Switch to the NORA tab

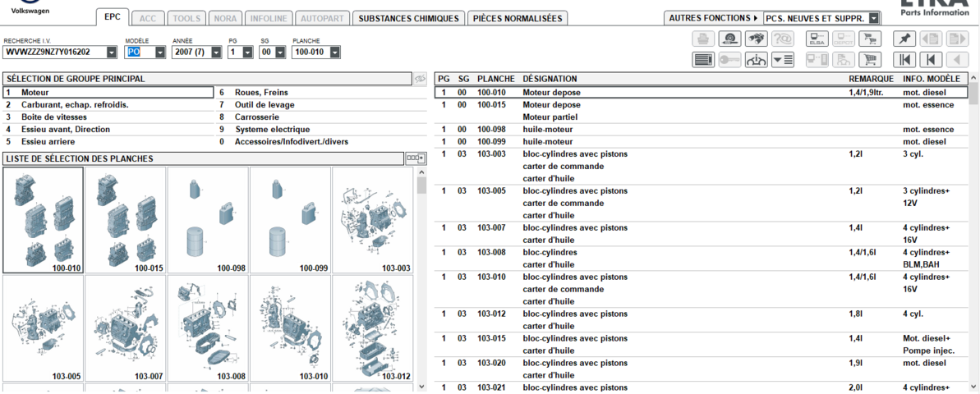pyautogui.click(x=225, y=19)
